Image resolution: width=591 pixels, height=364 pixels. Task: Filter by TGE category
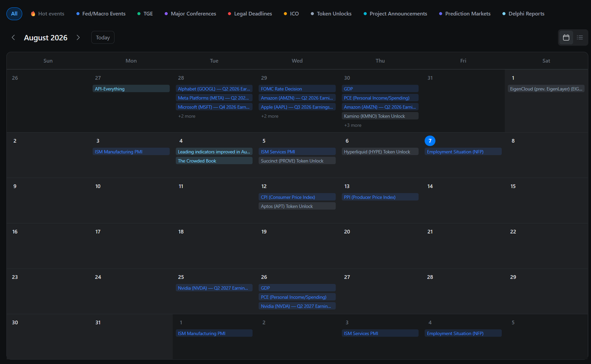[145, 14]
